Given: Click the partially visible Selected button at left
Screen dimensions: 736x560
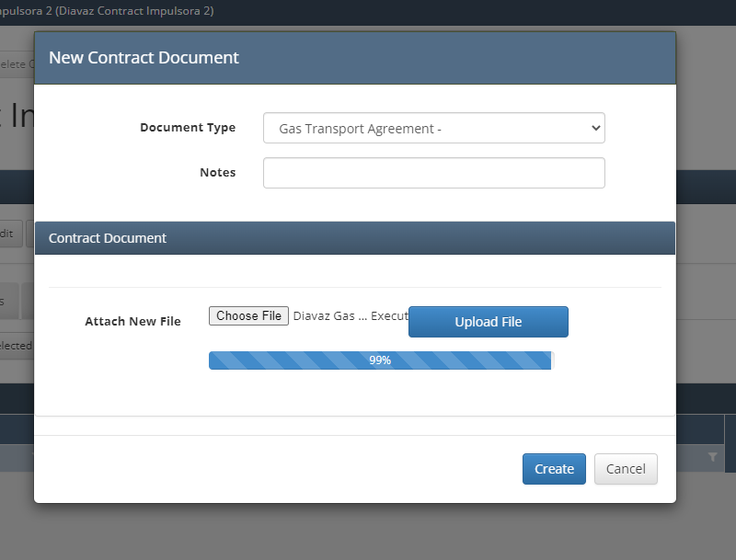Looking at the screenshot, I should pyautogui.click(x=16, y=347).
